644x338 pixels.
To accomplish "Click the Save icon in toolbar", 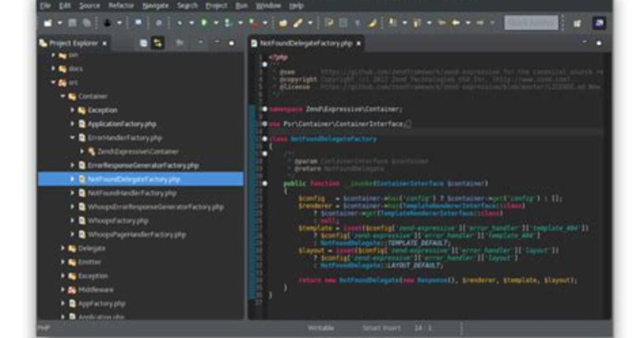I will 72,23.
